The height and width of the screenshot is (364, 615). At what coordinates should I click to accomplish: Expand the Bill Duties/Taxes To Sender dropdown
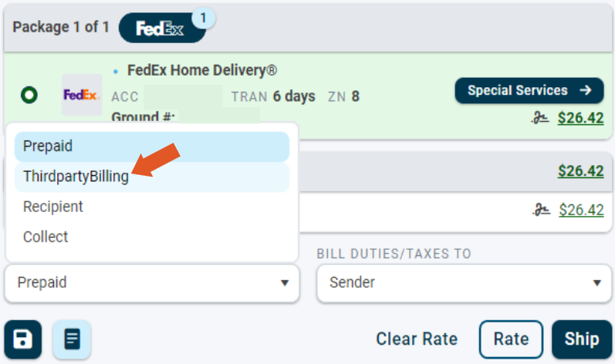coord(465,282)
